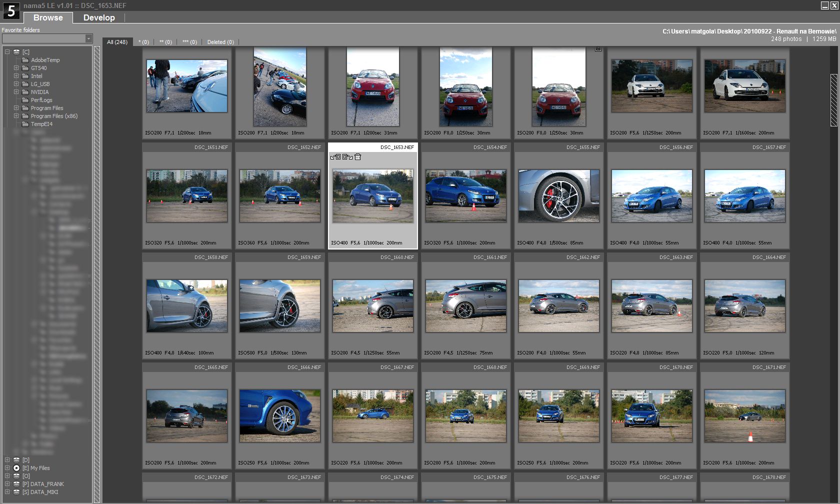Screen dimensions: 840x504
Task: Click the thumbnail grid vertical scrollbar thumb
Action: click(x=834, y=100)
